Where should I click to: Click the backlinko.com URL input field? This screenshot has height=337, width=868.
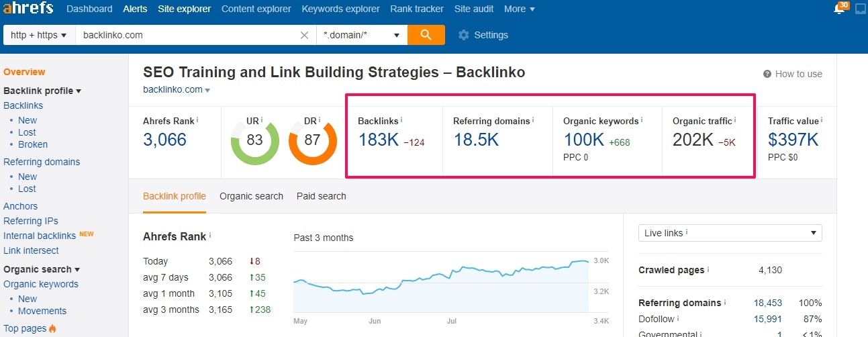(x=188, y=35)
